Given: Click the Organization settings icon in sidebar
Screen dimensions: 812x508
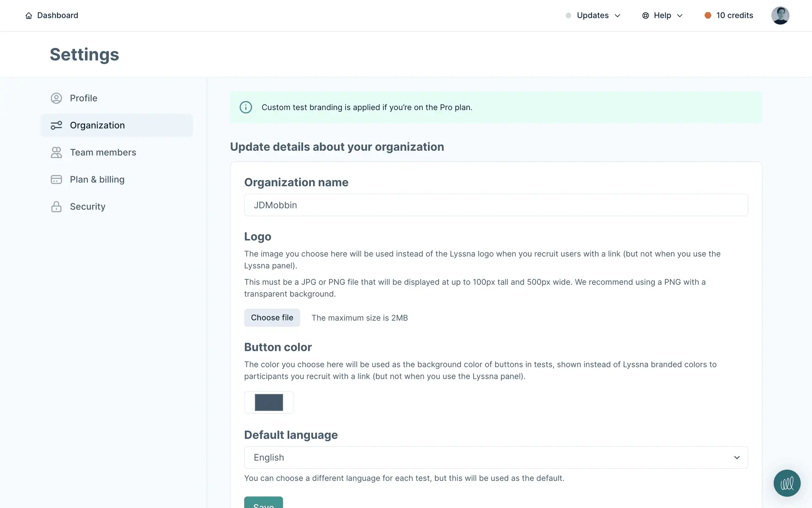Looking at the screenshot, I should (x=56, y=125).
